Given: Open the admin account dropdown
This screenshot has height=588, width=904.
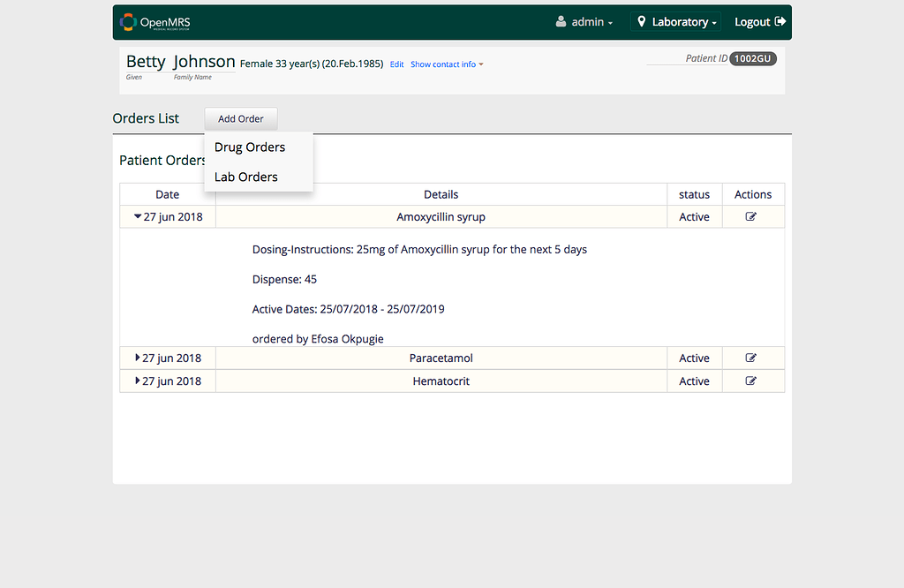Looking at the screenshot, I should (x=584, y=22).
